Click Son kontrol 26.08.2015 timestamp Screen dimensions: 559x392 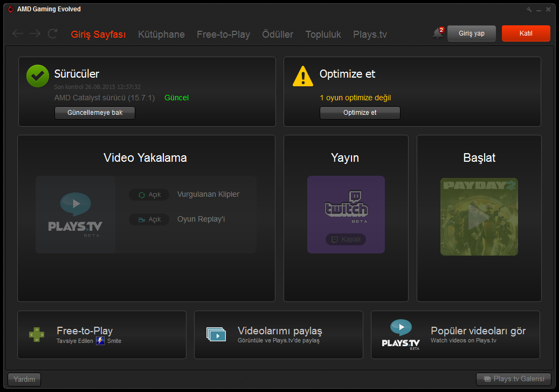[x=98, y=87]
